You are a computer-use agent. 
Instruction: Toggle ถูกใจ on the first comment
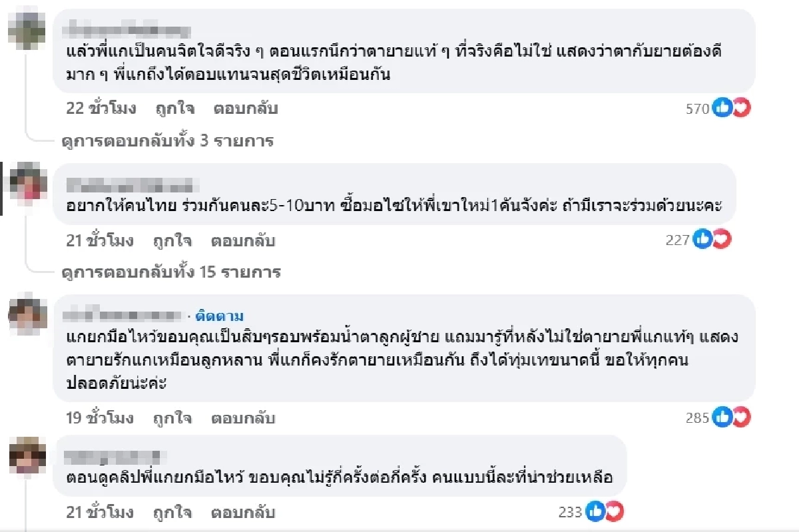tap(176, 108)
